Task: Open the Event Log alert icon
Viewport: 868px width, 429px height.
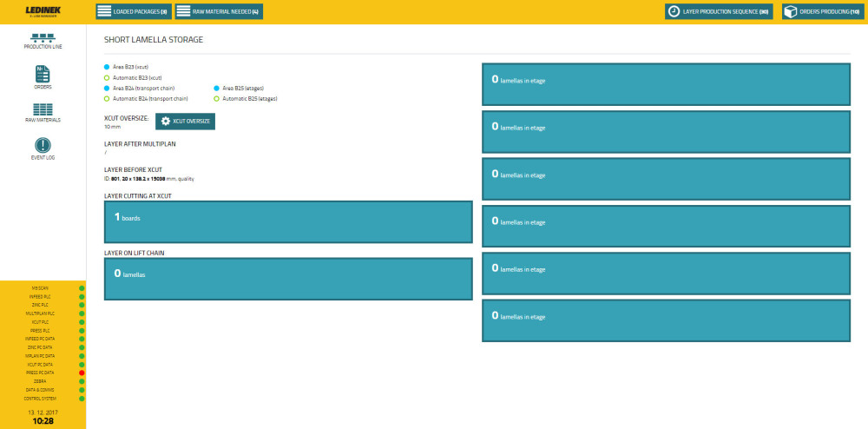Action: [x=43, y=146]
